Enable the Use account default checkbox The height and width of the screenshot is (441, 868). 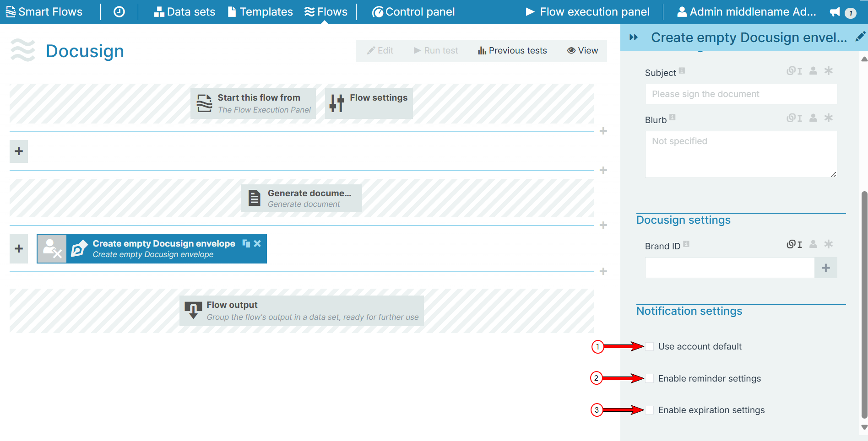point(650,346)
